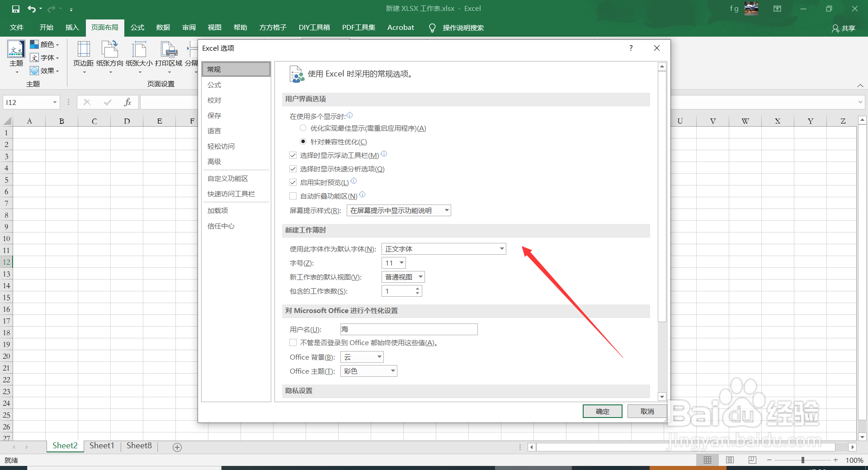This screenshot has width=868, height=470.
Task: Open Customize Quick Access Toolbar dropdown
Action: [71, 9]
